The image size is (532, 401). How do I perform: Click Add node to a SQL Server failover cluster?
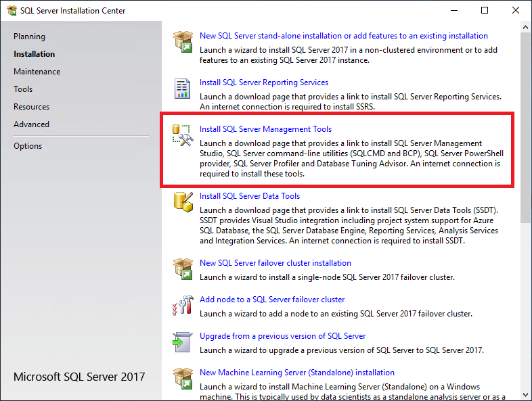click(x=272, y=300)
